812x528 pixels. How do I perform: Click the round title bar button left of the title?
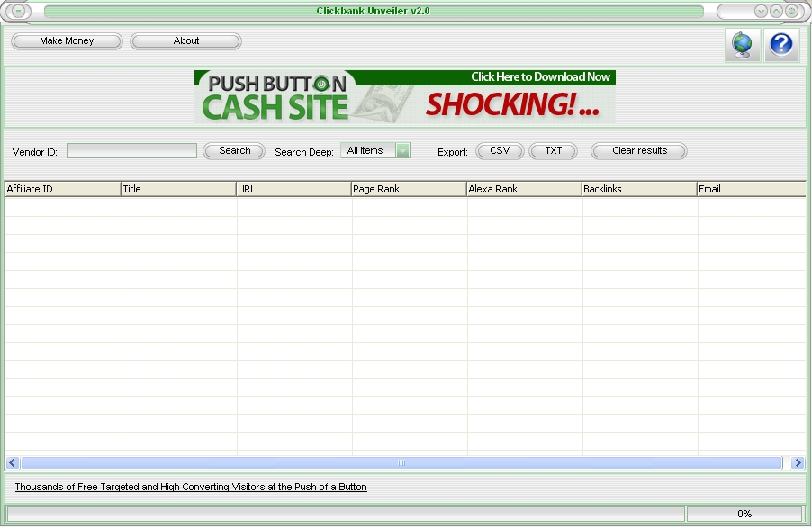click(x=18, y=11)
